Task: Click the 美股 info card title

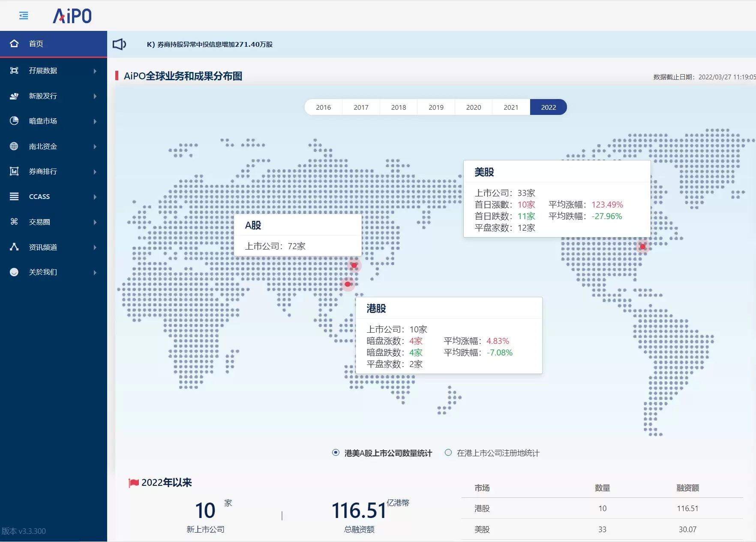Action: click(484, 172)
